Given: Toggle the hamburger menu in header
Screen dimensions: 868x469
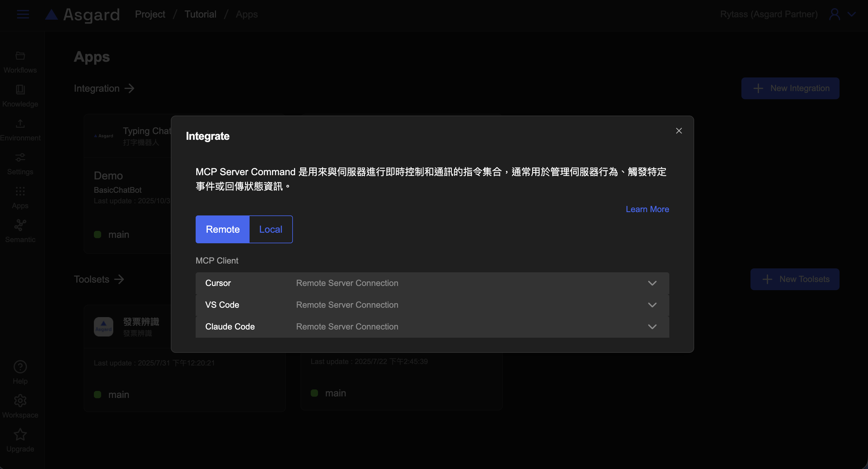Looking at the screenshot, I should click(x=23, y=14).
